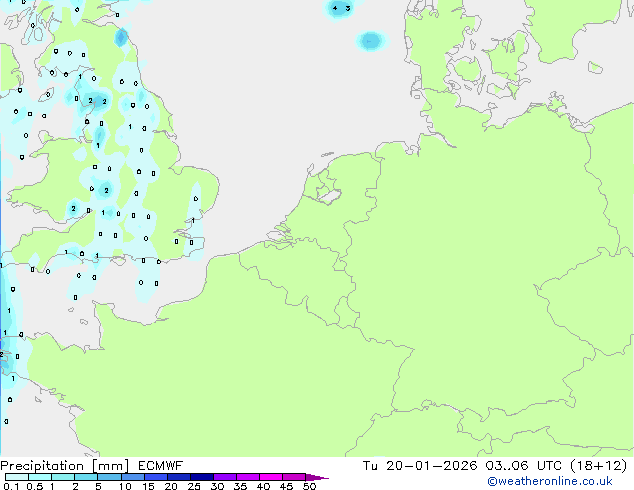634x490 pixels.
Task: Click the legend value 35 label
Action: coord(240,487)
